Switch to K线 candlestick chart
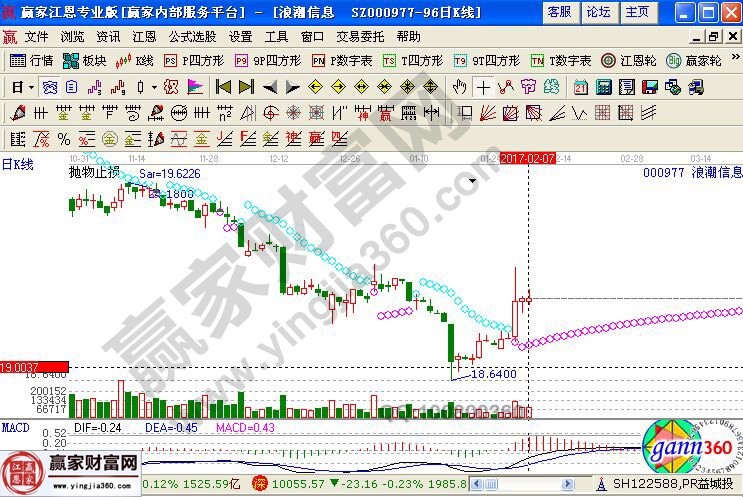 pos(138,60)
